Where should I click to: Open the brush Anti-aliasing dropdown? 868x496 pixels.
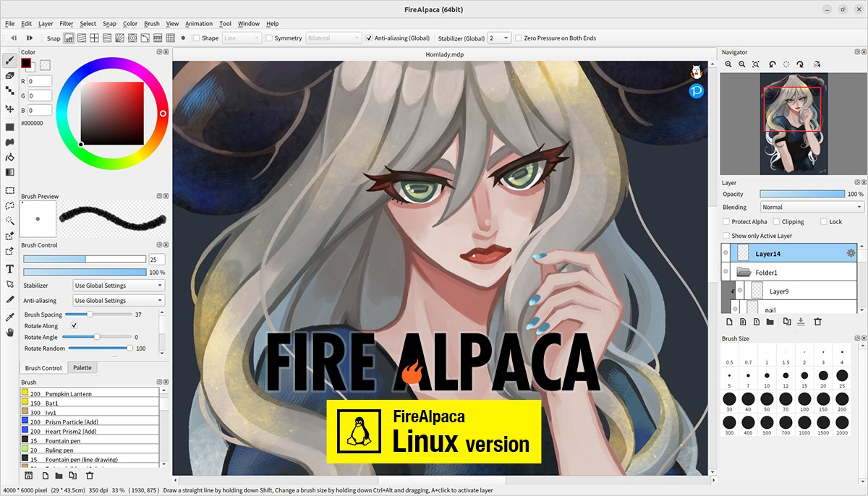(119, 300)
